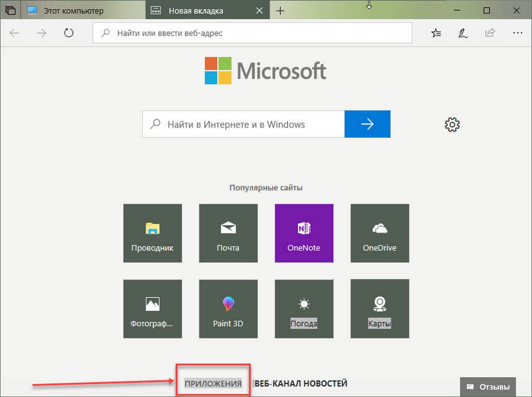Go forward using the right arrow
Image resolution: width=532 pixels, height=397 pixels.
(x=42, y=33)
